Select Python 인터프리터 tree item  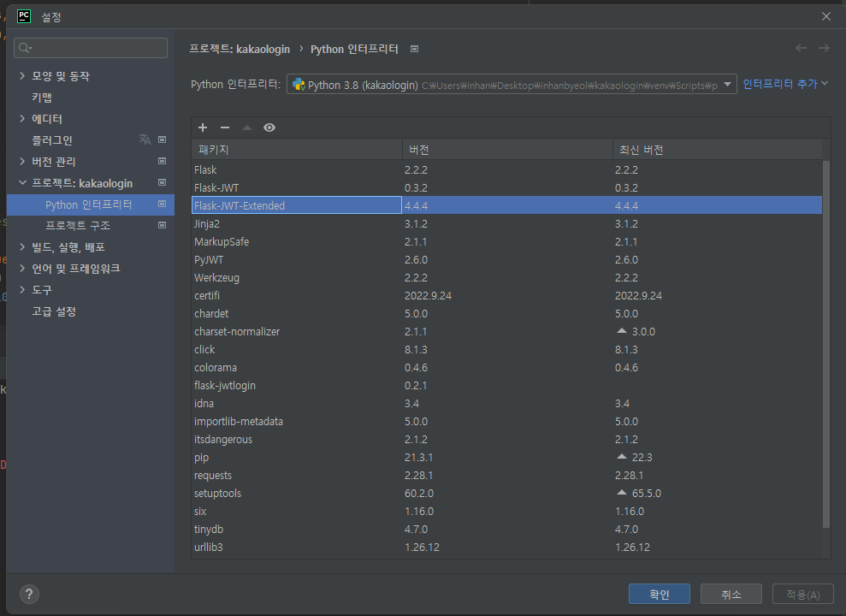91,204
